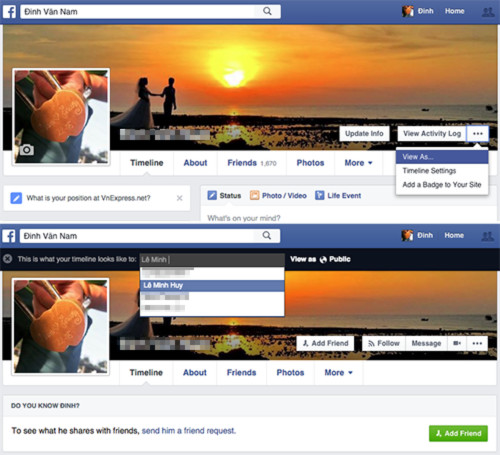Click Đinh profile name in lower header
Image resolution: width=500 pixels, height=455 pixels.
pyautogui.click(x=425, y=236)
